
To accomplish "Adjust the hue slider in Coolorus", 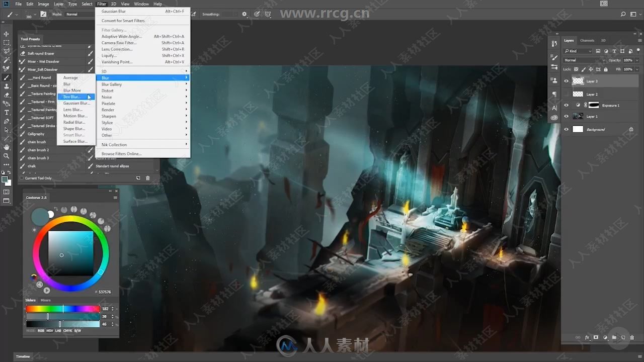I will point(63,309).
